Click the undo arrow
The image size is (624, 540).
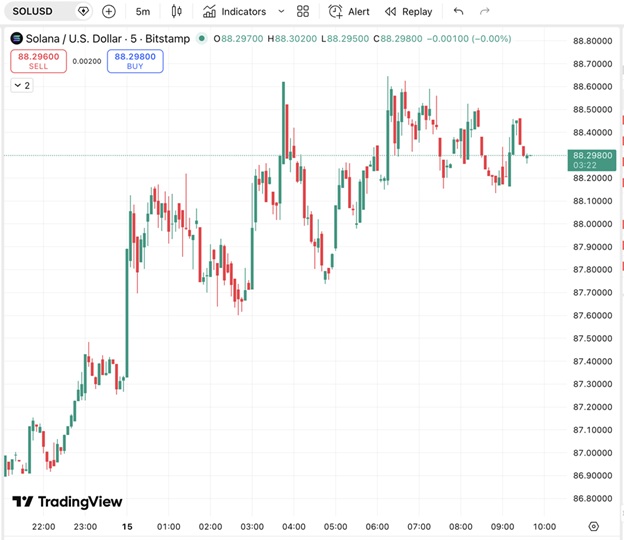(459, 12)
